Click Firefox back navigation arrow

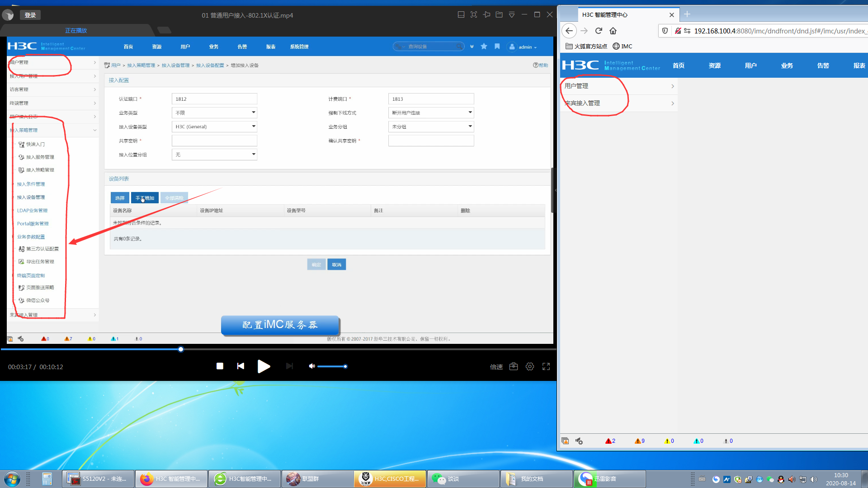click(569, 31)
